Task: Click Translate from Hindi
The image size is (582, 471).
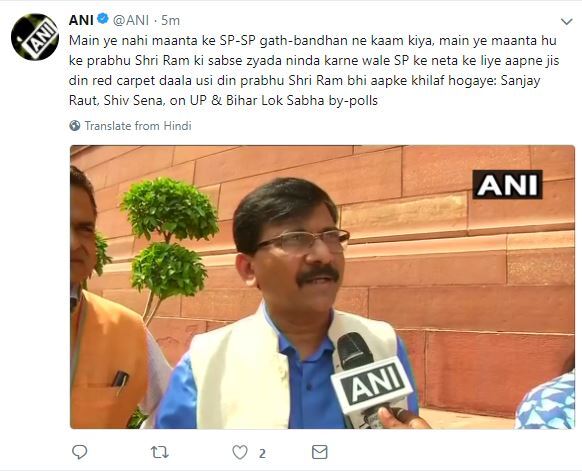Action: [138, 126]
